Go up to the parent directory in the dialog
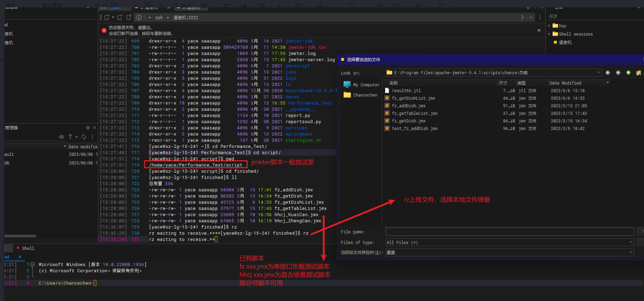The width and height of the screenshot is (644, 301). 628,73
